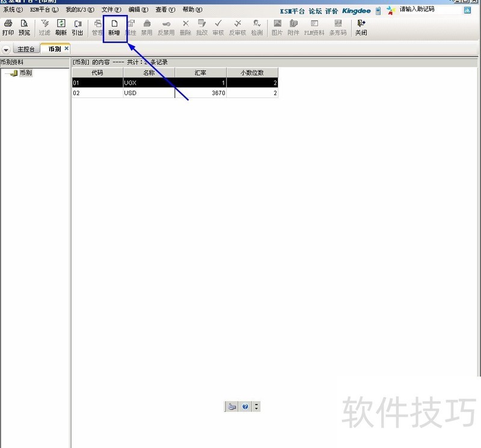Switch to the 主控台 tab
Viewport: 481px width, 448px height.
click(26, 49)
